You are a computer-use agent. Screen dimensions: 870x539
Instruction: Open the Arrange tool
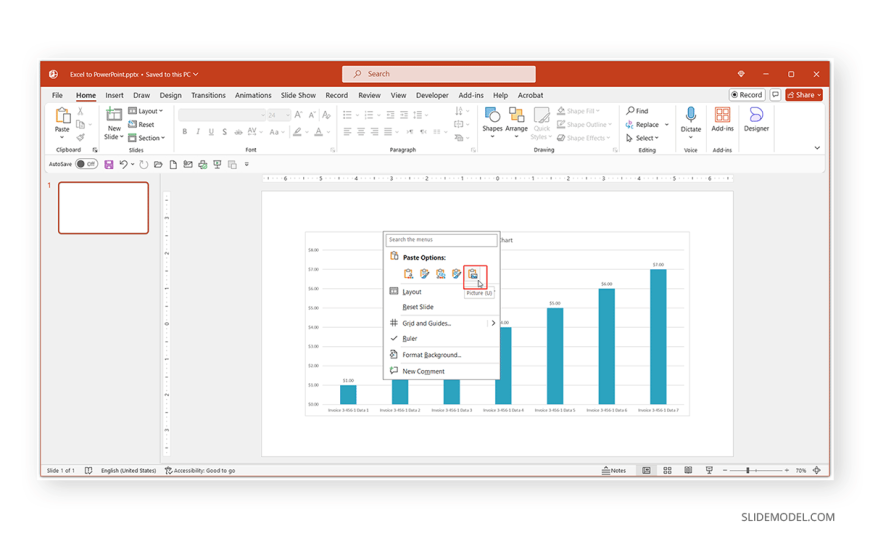click(517, 115)
